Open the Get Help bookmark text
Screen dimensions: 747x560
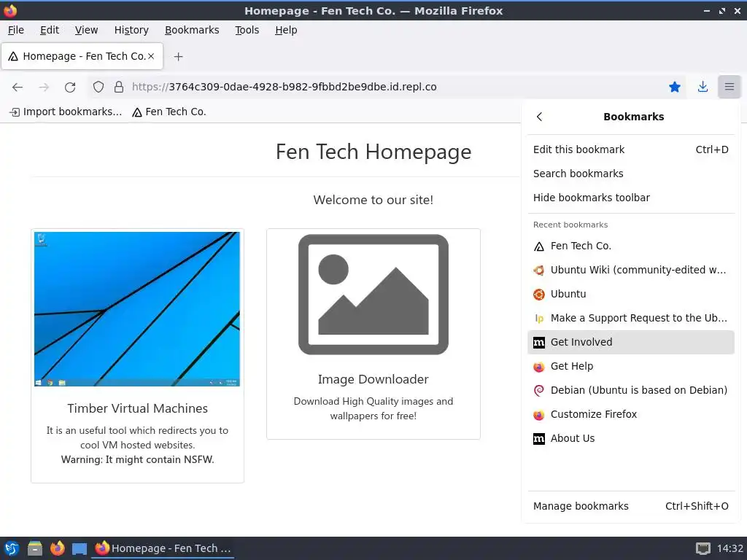tap(572, 366)
